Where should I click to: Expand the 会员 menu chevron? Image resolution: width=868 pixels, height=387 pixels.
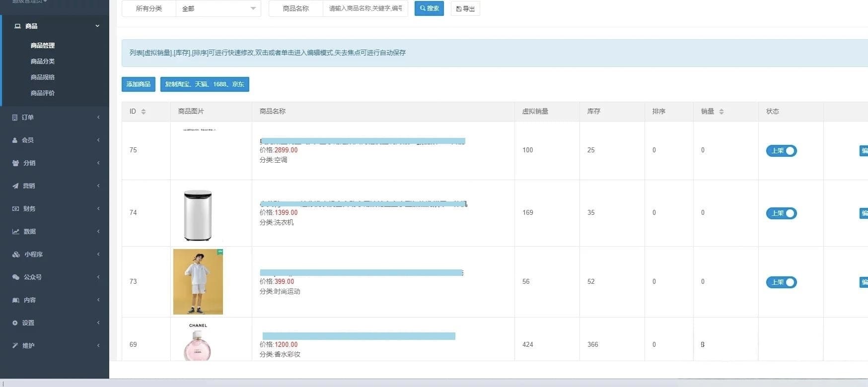click(x=98, y=140)
